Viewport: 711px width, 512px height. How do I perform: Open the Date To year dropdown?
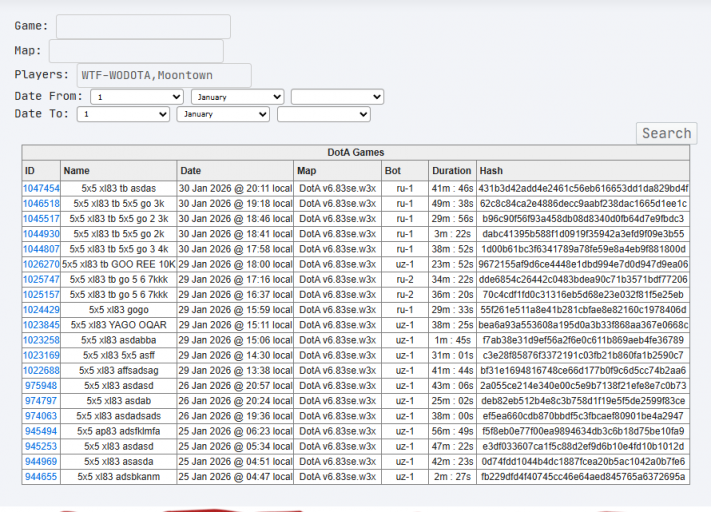[x=324, y=114]
